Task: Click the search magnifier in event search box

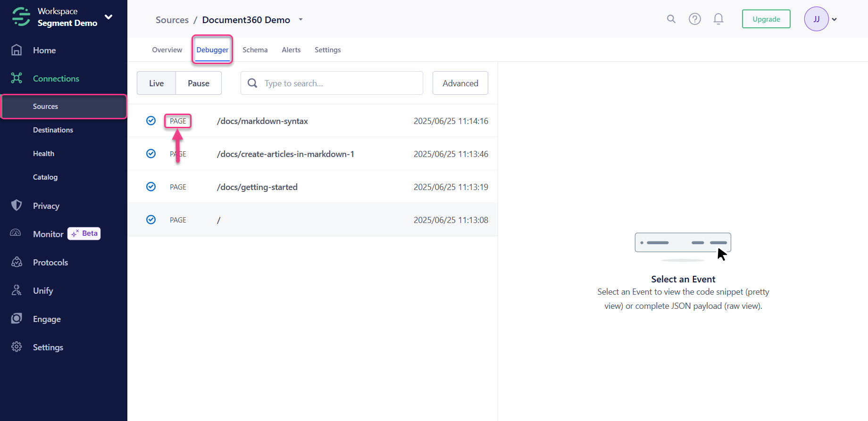Action: pyautogui.click(x=252, y=83)
